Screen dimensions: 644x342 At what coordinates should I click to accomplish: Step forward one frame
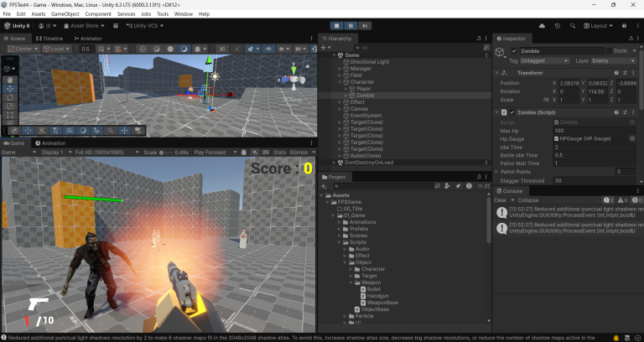(x=364, y=25)
